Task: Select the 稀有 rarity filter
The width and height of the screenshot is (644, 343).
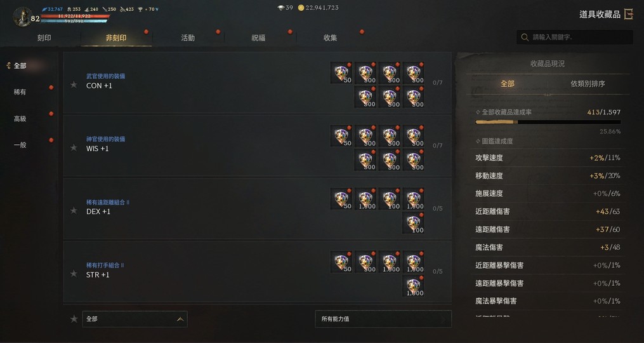Action: click(20, 92)
